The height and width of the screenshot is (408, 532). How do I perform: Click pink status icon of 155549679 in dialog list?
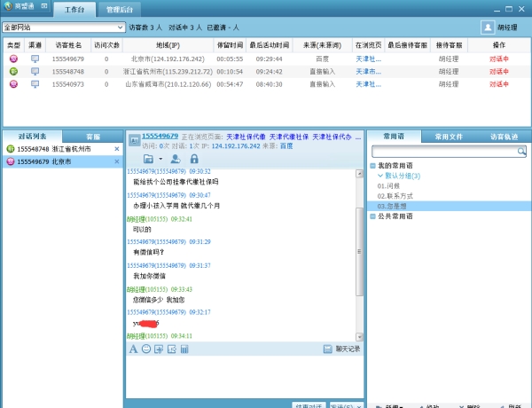[11, 161]
